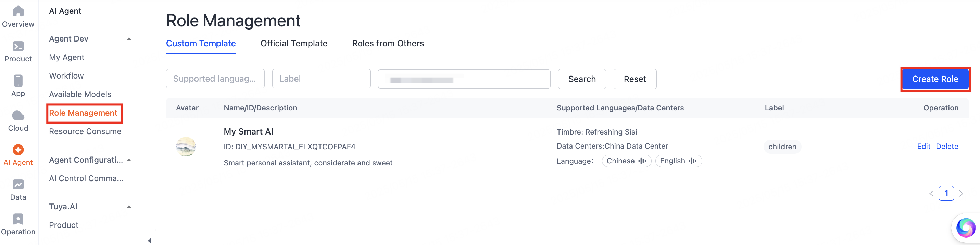Click Edit for My Smart AI
The image size is (980, 245).
click(x=923, y=146)
